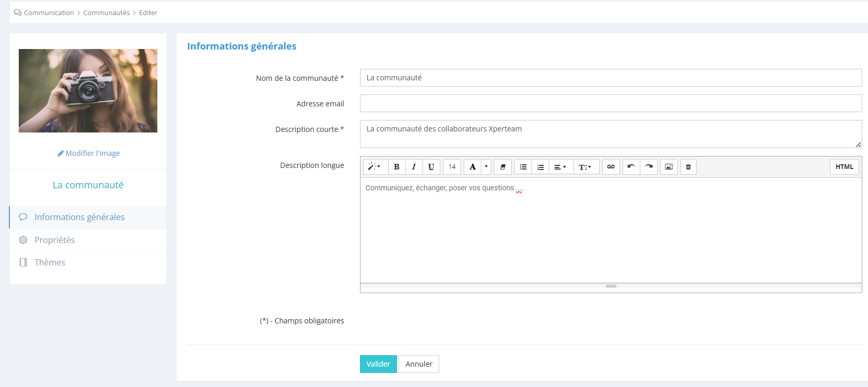Insert a bulleted unordered list
The image size is (868, 387).
(x=523, y=167)
